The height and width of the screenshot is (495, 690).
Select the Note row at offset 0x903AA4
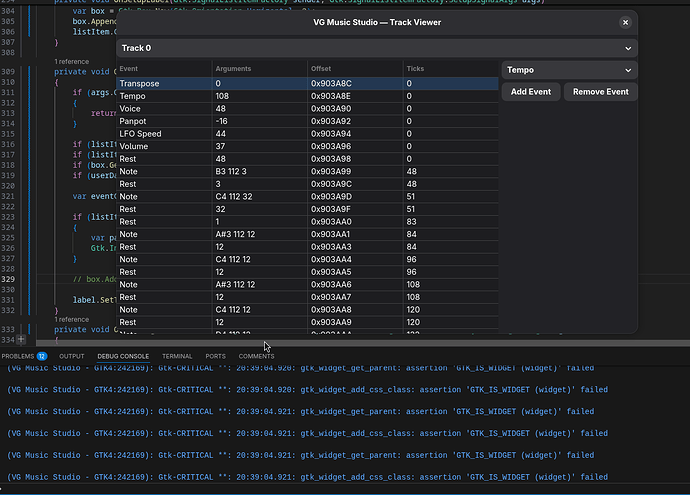(x=307, y=260)
